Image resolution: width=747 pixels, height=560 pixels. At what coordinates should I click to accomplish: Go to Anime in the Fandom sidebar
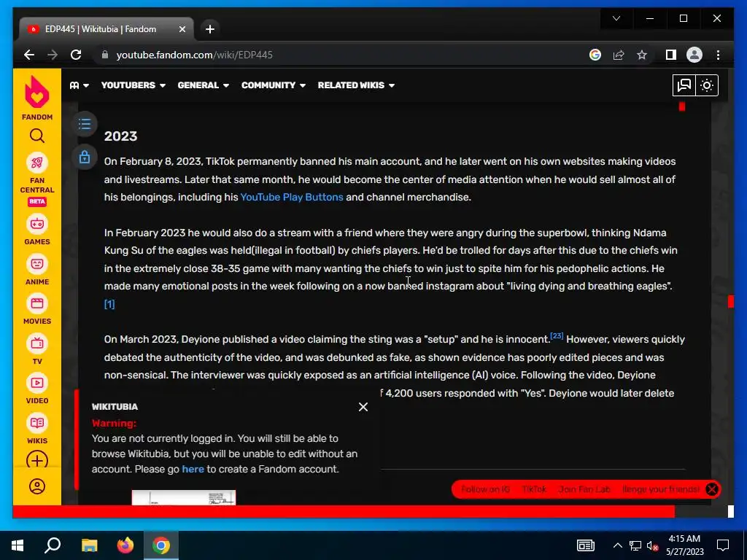click(x=37, y=271)
